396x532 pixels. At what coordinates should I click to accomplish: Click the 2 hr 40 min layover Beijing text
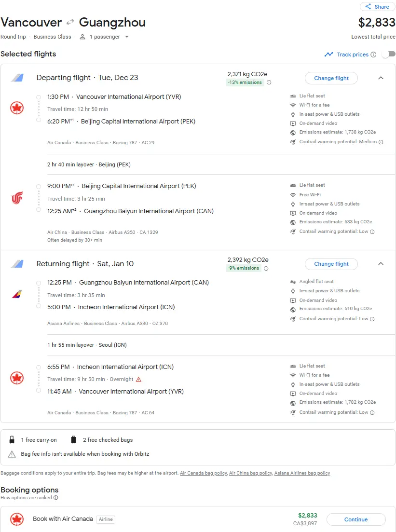click(x=89, y=164)
